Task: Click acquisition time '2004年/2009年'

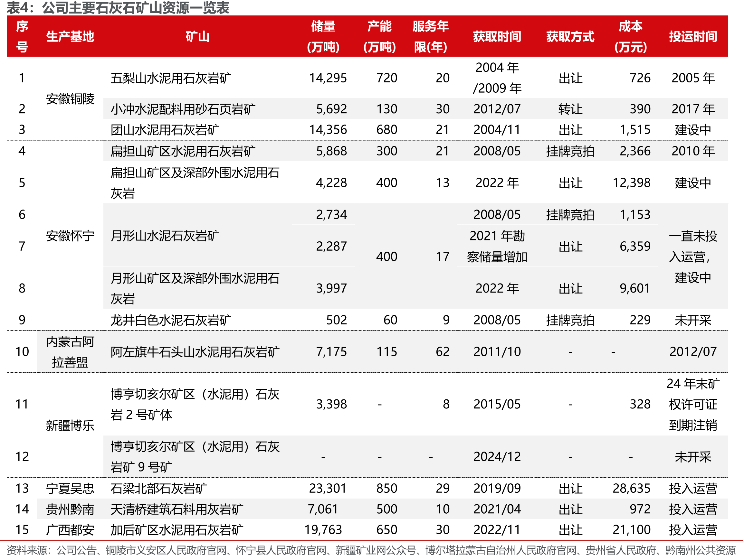Action: [x=497, y=78]
